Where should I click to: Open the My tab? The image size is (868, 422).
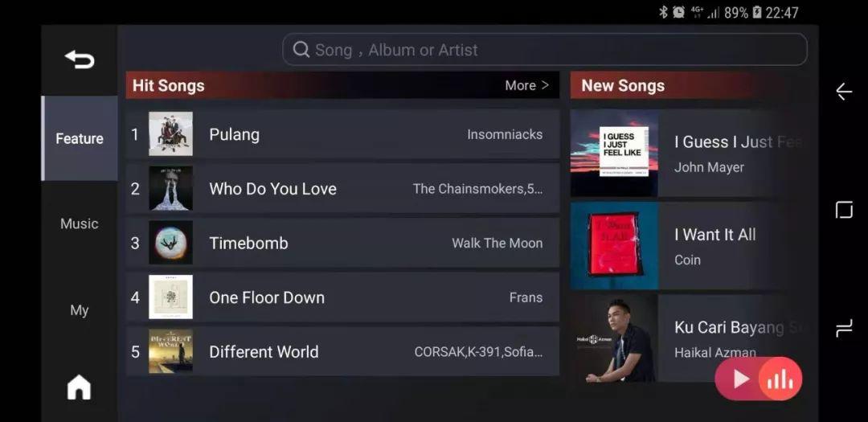point(79,310)
